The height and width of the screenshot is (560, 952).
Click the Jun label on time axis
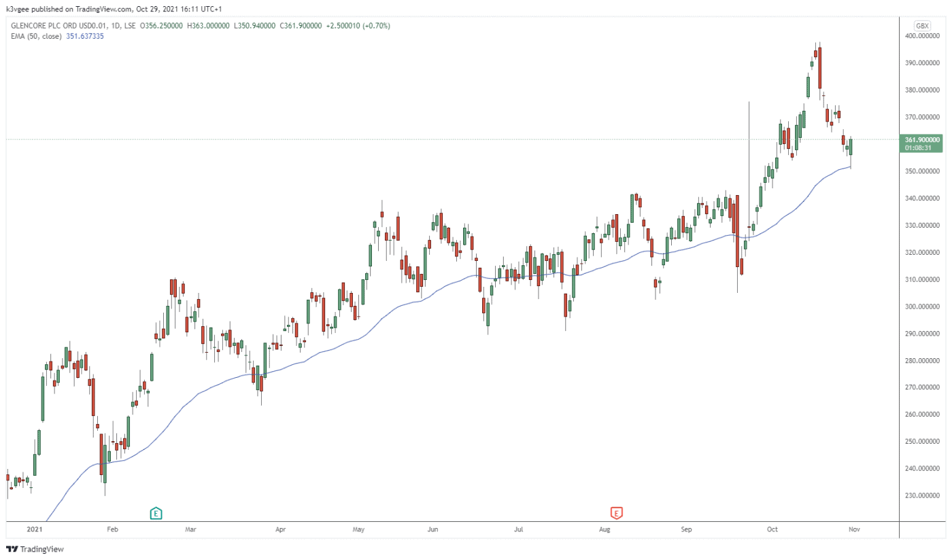coord(433,528)
